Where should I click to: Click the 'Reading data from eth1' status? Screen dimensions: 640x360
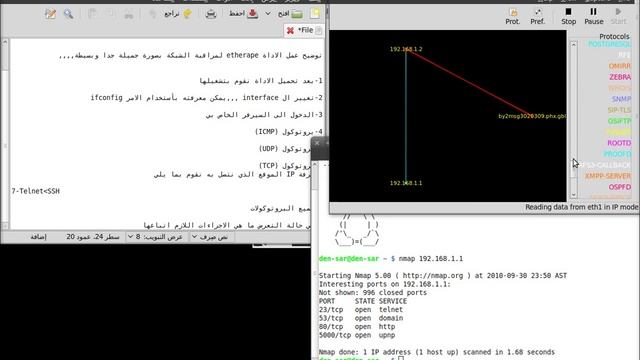[581, 207]
